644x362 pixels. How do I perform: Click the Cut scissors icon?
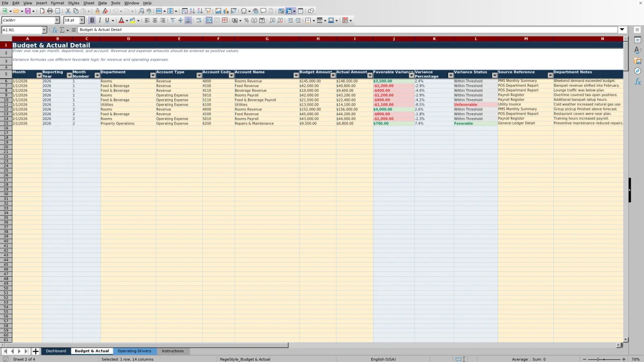click(x=68, y=11)
